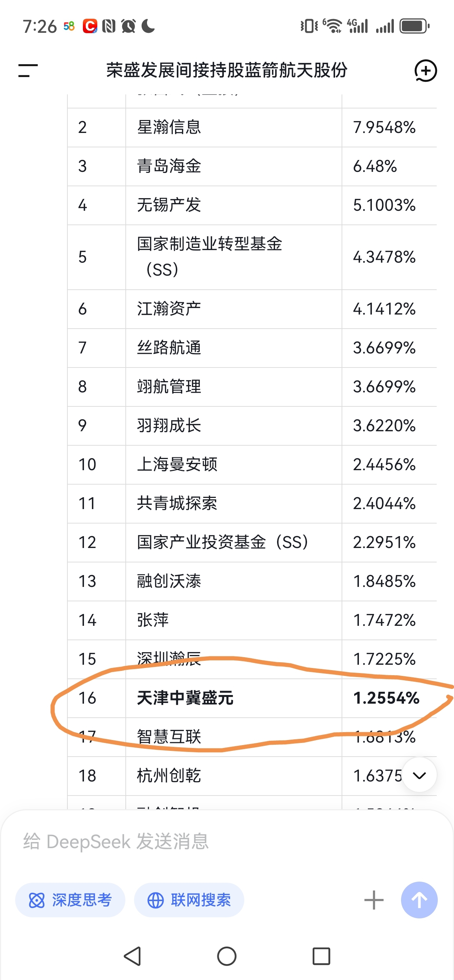The image size is (454, 980).
Task: Open recent apps with the square button
Action: (x=321, y=956)
